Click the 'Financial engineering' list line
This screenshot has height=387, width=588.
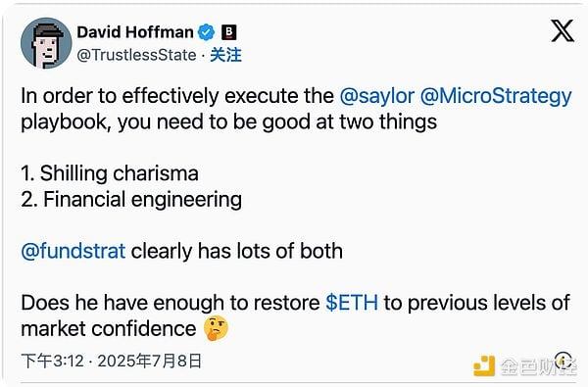(x=131, y=200)
